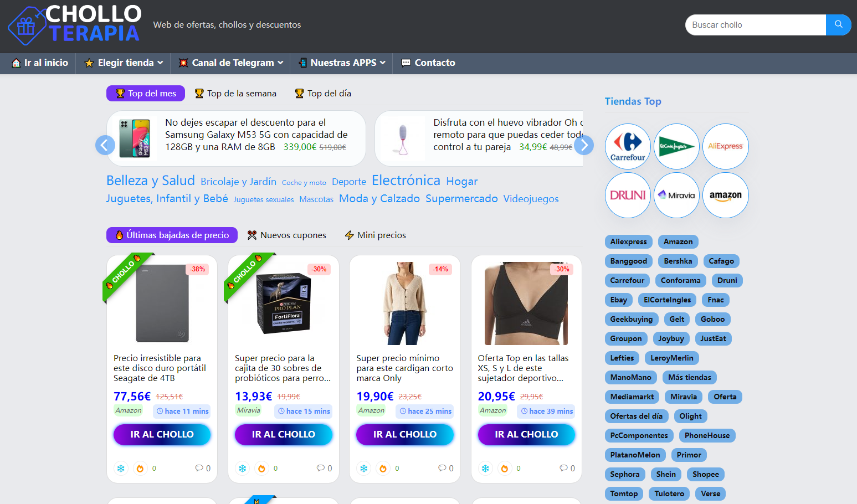Vote cold snowflake on Seagate disk deal

(x=121, y=469)
